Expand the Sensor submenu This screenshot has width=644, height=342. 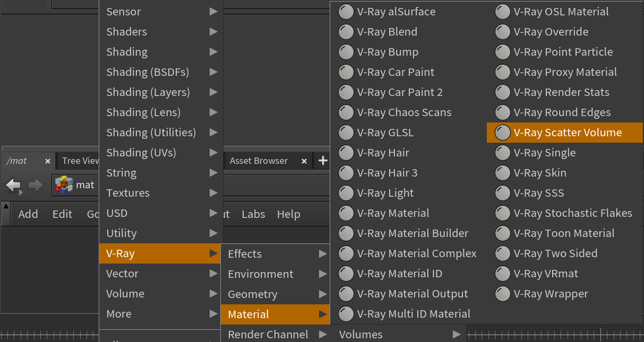point(161,12)
